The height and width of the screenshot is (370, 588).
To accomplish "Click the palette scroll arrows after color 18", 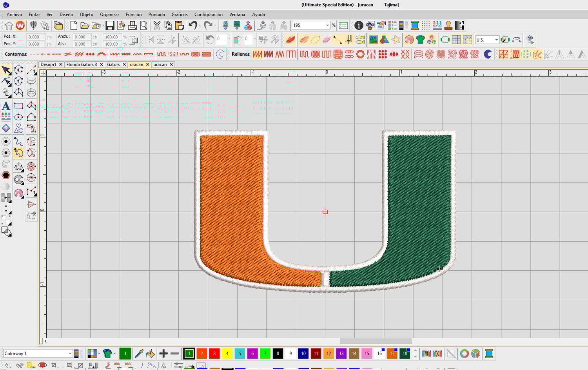I will 415,354.
